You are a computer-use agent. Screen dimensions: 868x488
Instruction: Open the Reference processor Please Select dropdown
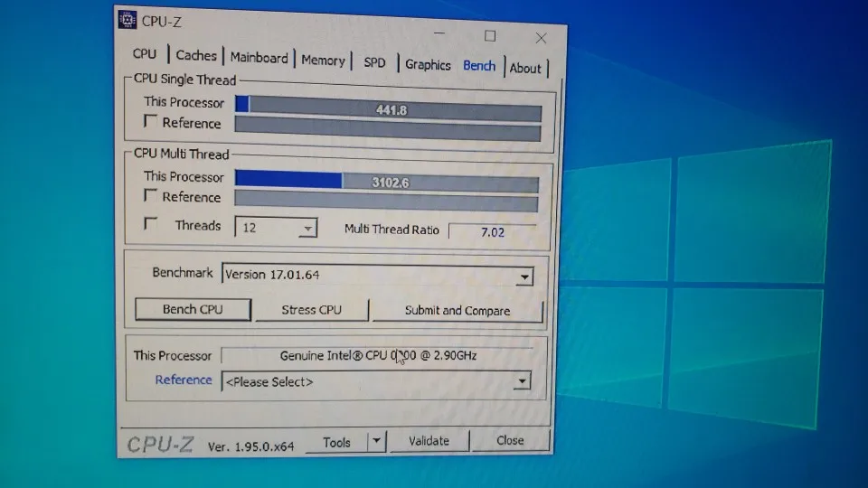coord(376,381)
